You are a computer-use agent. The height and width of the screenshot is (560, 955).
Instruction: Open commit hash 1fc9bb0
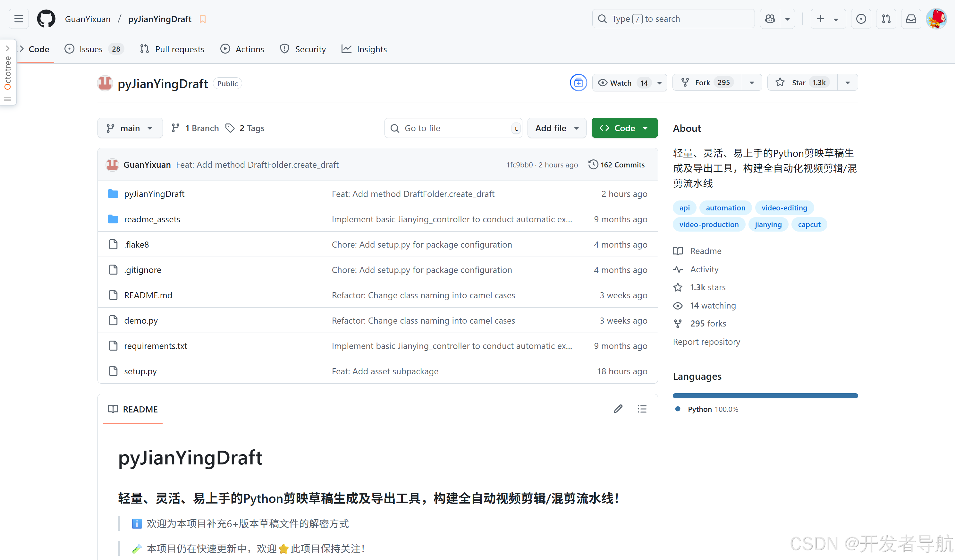520,165
